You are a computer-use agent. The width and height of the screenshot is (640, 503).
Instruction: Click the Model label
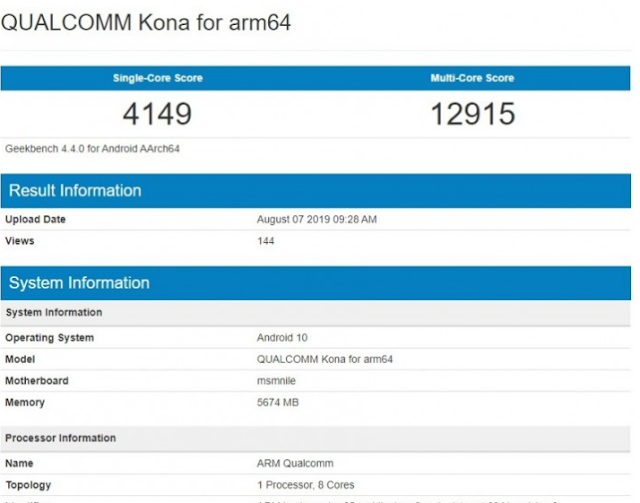click(20, 359)
